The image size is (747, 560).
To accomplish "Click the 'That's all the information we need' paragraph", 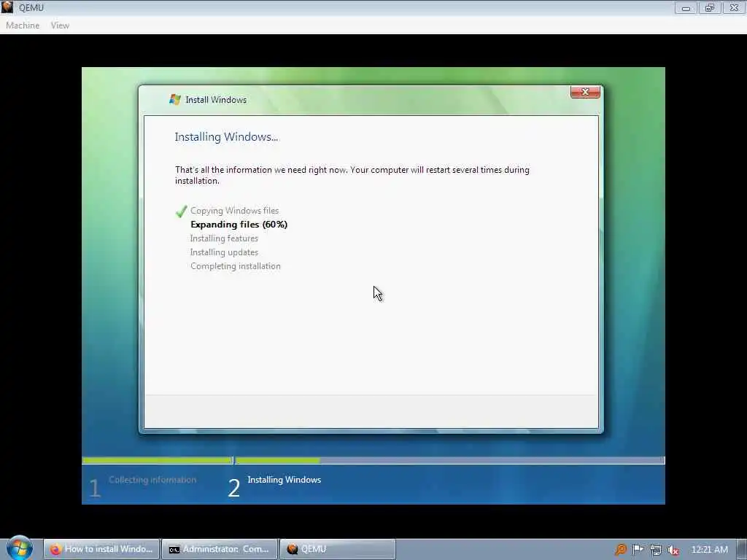I will [x=352, y=175].
